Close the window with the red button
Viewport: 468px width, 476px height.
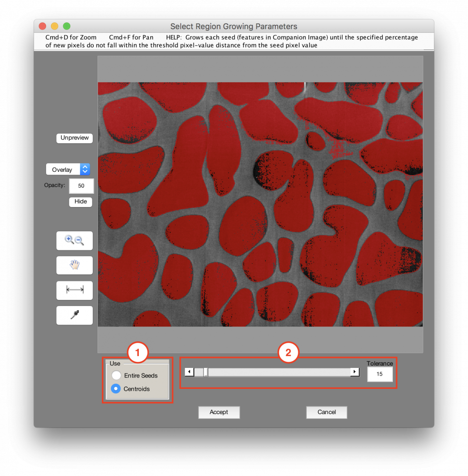tap(42, 26)
